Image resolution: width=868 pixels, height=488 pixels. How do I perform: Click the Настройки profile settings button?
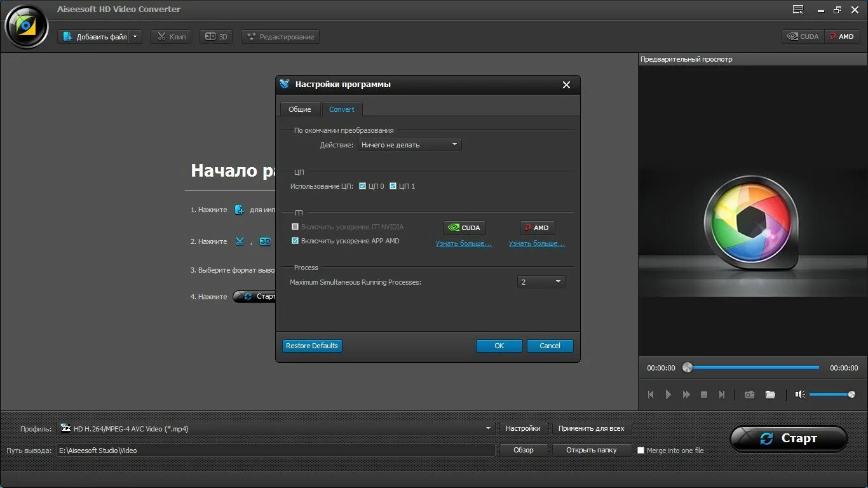[x=523, y=428]
